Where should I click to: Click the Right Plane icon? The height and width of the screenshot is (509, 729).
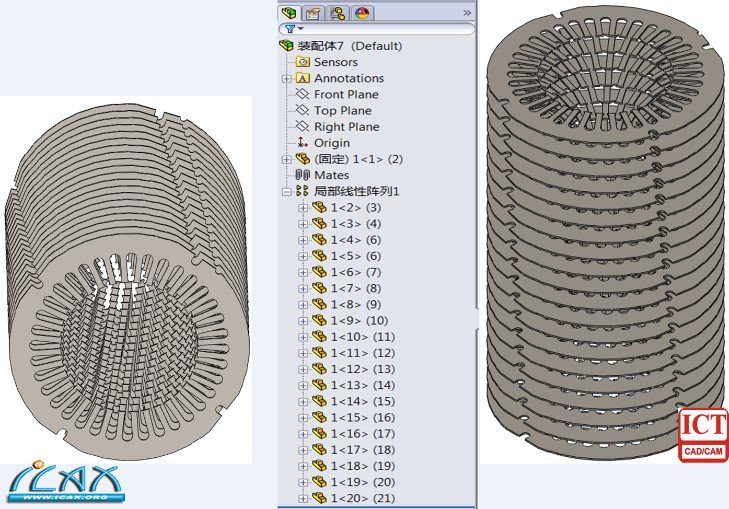point(303,127)
